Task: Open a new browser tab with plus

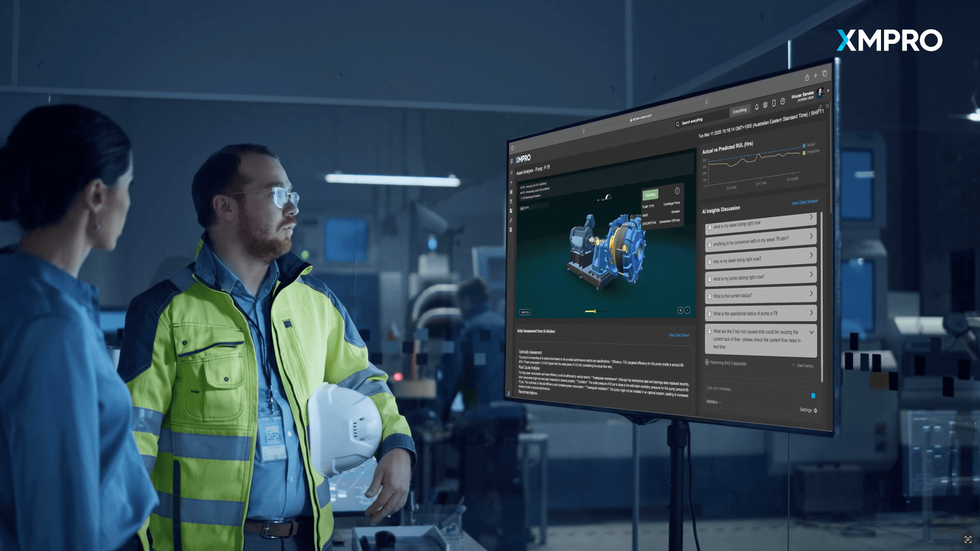Action: [816, 76]
